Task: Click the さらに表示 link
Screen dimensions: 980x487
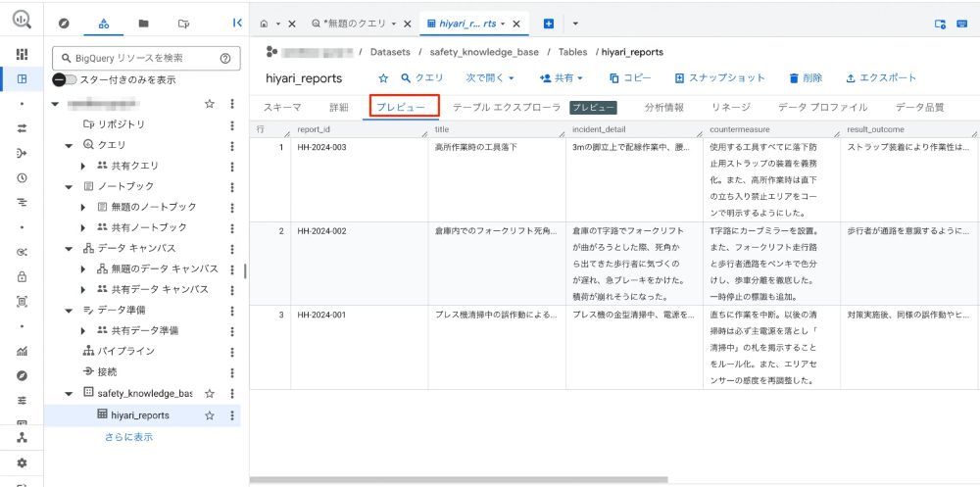Action: [x=128, y=437]
